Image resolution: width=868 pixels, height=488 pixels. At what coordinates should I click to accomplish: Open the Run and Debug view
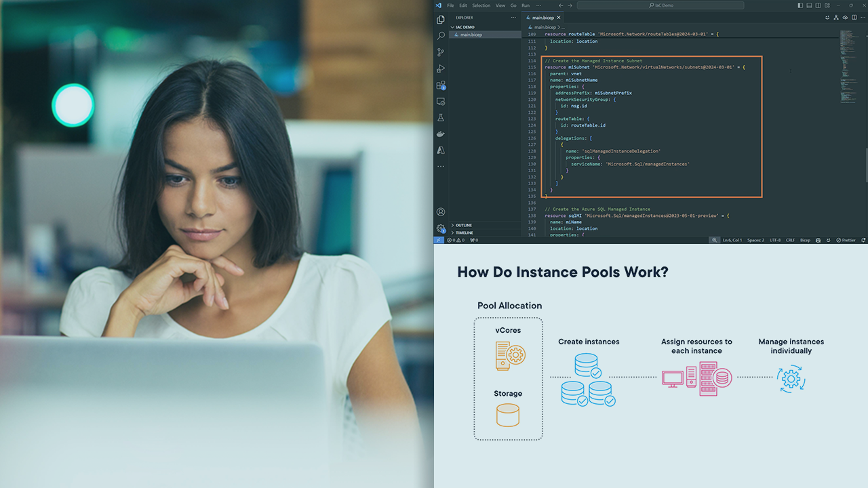441,68
